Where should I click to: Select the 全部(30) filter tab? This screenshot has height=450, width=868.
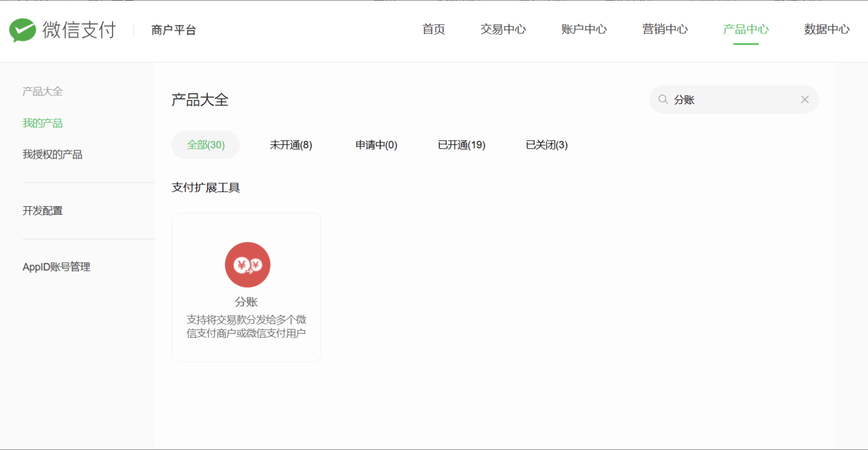pos(206,145)
